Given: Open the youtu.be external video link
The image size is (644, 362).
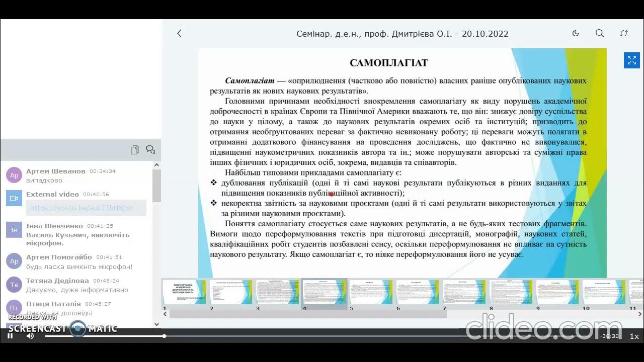Looking at the screenshot, I should click(82, 208).
